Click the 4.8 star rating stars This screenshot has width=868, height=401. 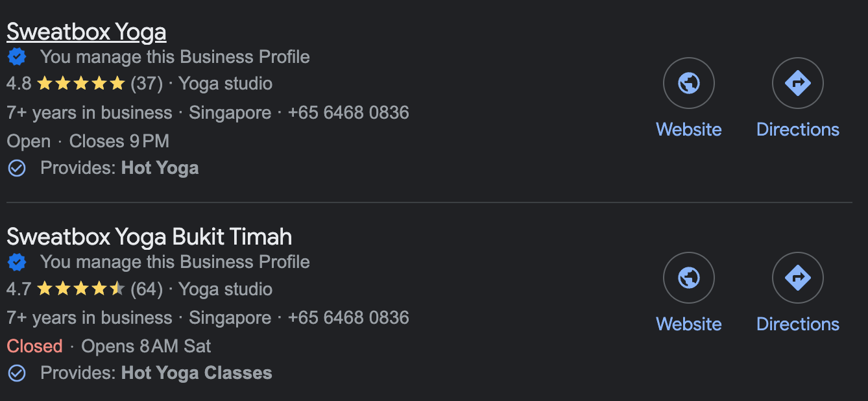pos(80,84)
